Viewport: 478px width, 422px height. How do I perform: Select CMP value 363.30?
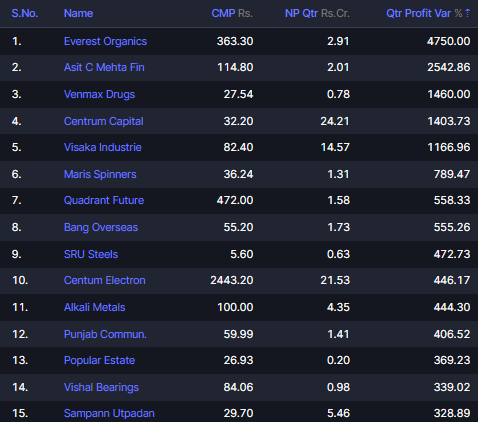tap(235, 41)
